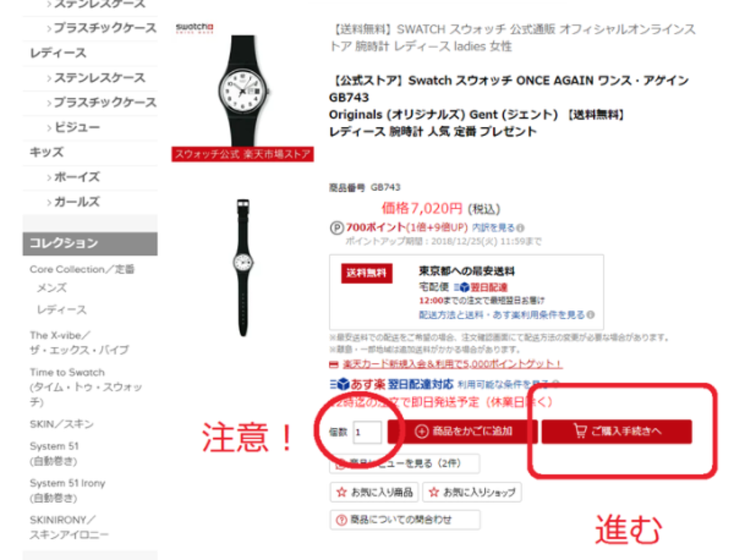This screenshot has width=734, height=560.
Task: Click the 個数 quantity input field
Action: click(x=367, y=432)
